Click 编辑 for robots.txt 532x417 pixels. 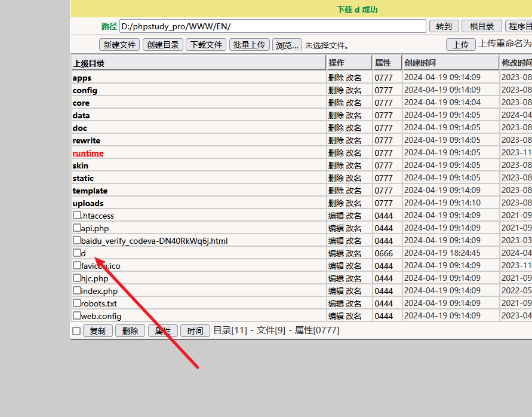click(336, 303)
